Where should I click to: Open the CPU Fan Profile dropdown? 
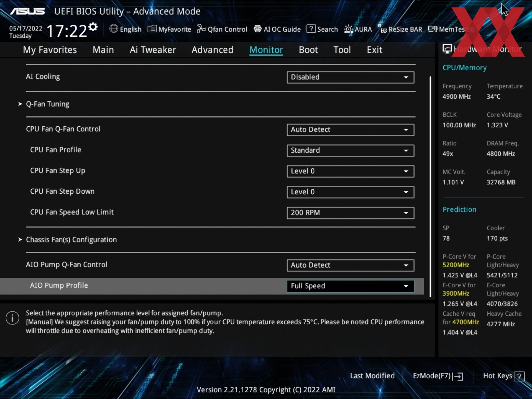351,150
